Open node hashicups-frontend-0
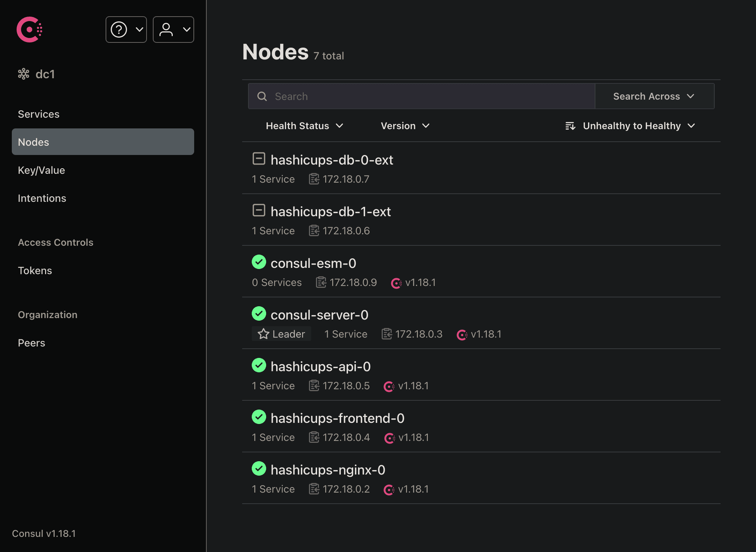The height and width of the screenshot is (552, 756). (x=338, y=418)
